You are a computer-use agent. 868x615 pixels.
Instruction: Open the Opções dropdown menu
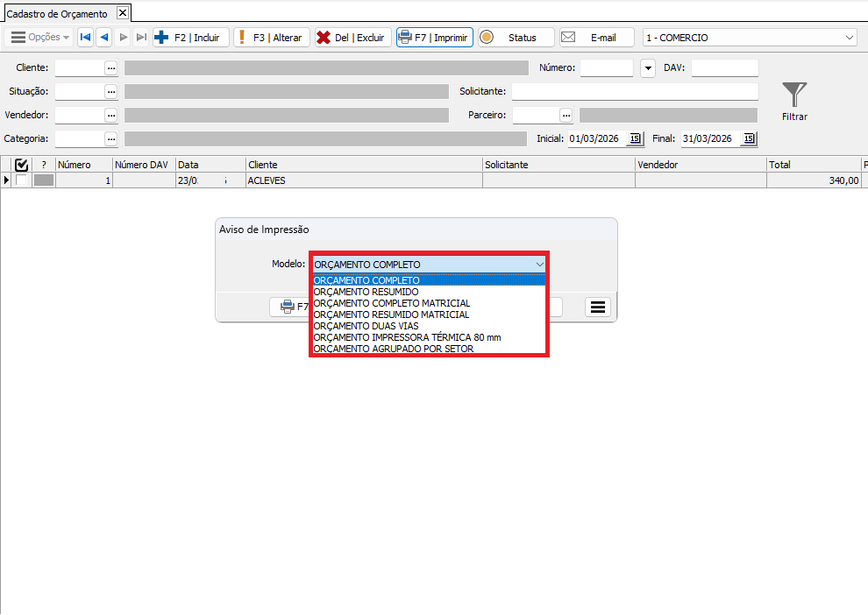[x=39, y=38]
